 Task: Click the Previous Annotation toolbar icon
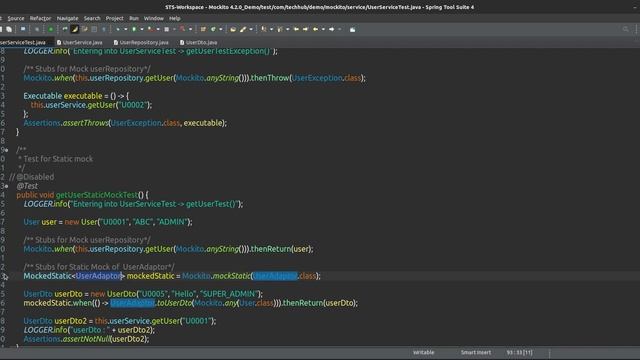(280, 29)
